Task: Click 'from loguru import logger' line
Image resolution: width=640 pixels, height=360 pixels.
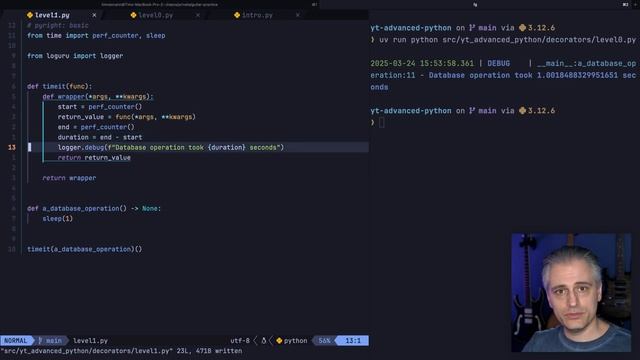Action: pyautogui.click(x=75, y=56)
